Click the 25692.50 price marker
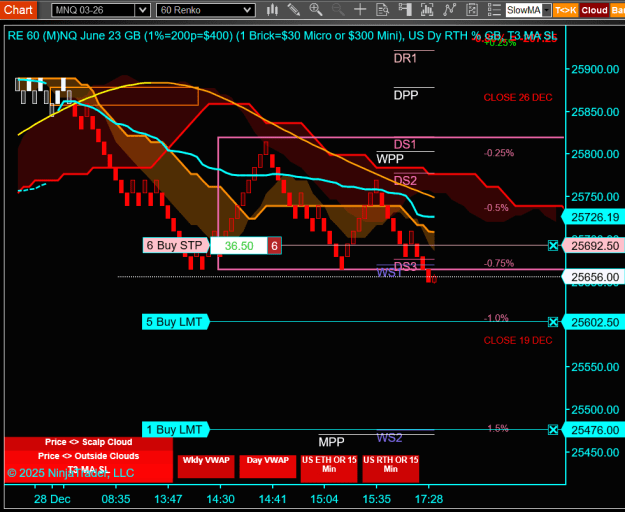Image resolution: width=625 pixels, height=512 pixels. tap(593, 246)
